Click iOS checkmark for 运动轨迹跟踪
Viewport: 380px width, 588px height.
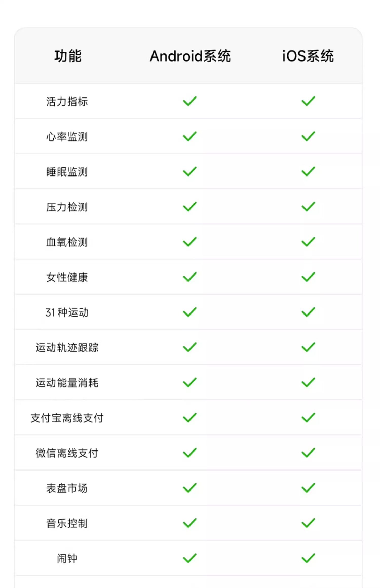click(x=308, y=347)
